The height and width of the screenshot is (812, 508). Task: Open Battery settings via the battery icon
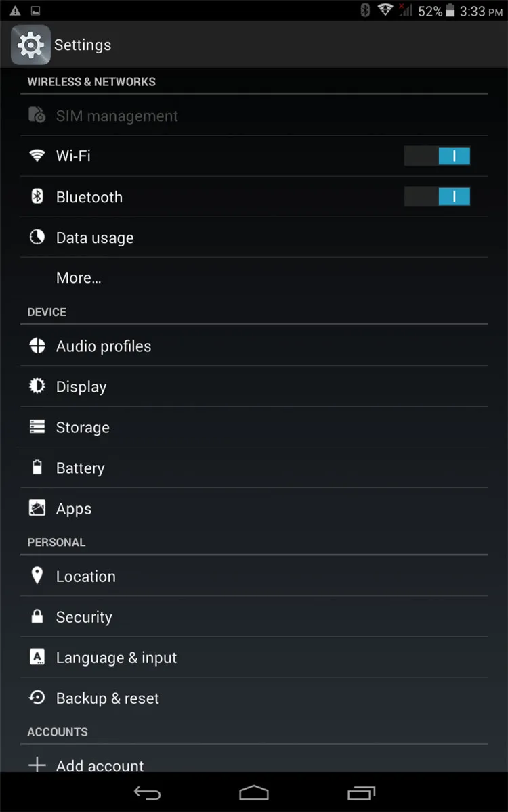coord(37,468)
